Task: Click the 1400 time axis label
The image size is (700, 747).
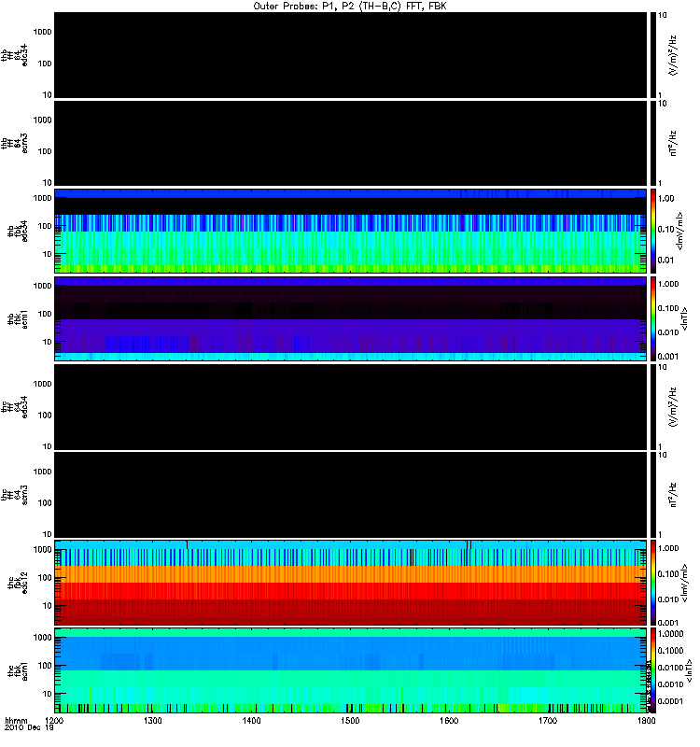Action: click(x=251, y=721)
